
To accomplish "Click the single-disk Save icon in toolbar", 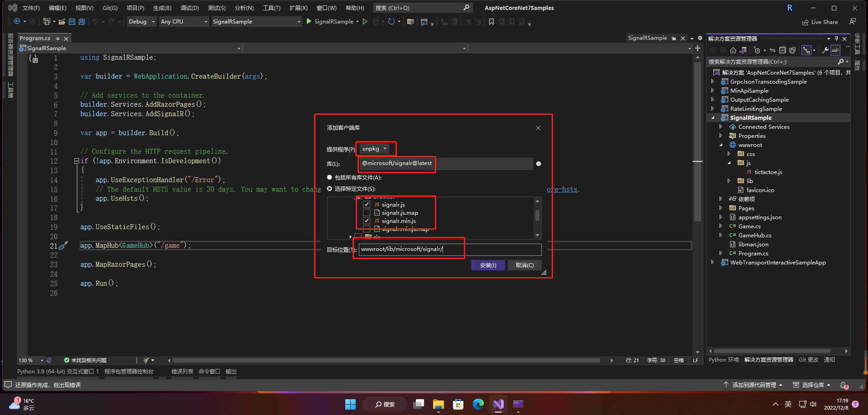I will 72,21.
